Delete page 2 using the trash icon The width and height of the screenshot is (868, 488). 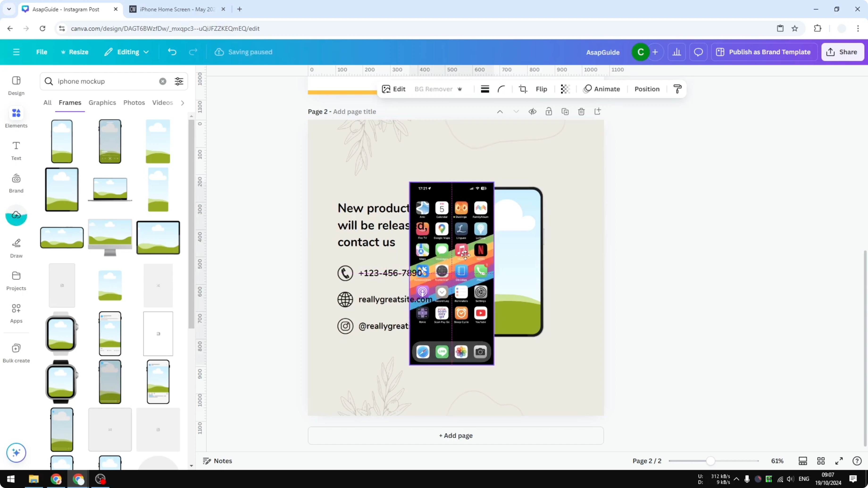click(x=581, y=112)
